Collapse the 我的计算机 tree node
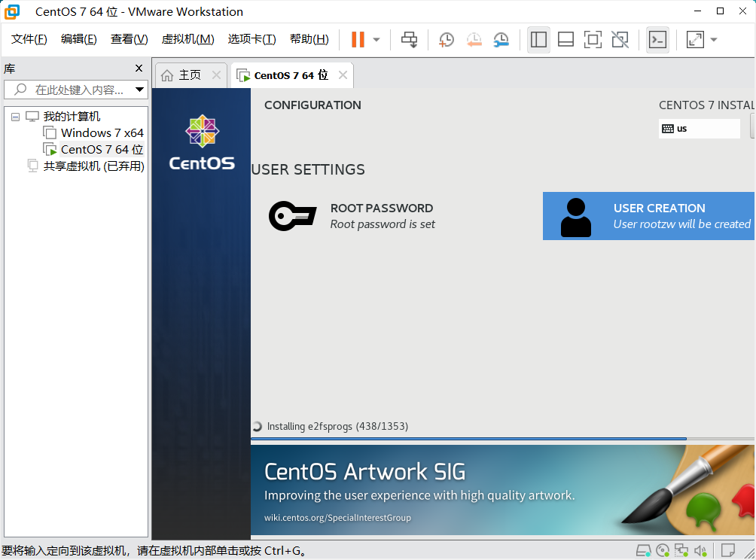The height and width of the screenshot is (560, 756). (15, 117)
